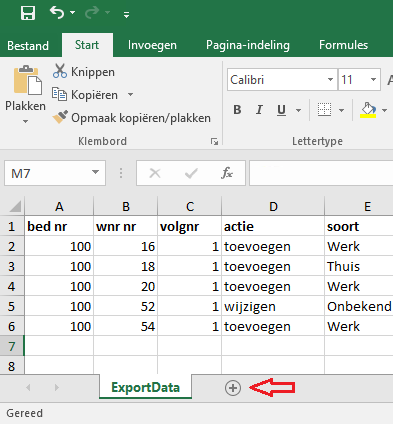
Task: Click the Name Box showing M7
Action: [47, 173]
